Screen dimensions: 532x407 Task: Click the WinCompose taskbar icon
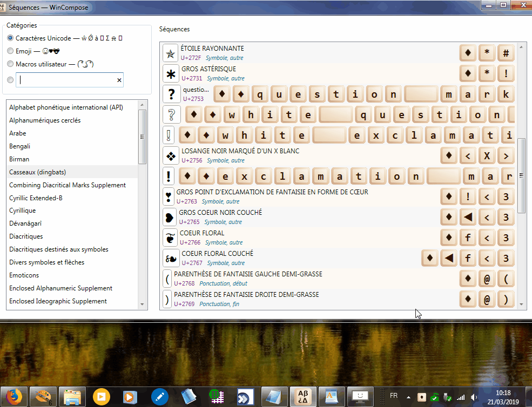[x=303, y=397]
